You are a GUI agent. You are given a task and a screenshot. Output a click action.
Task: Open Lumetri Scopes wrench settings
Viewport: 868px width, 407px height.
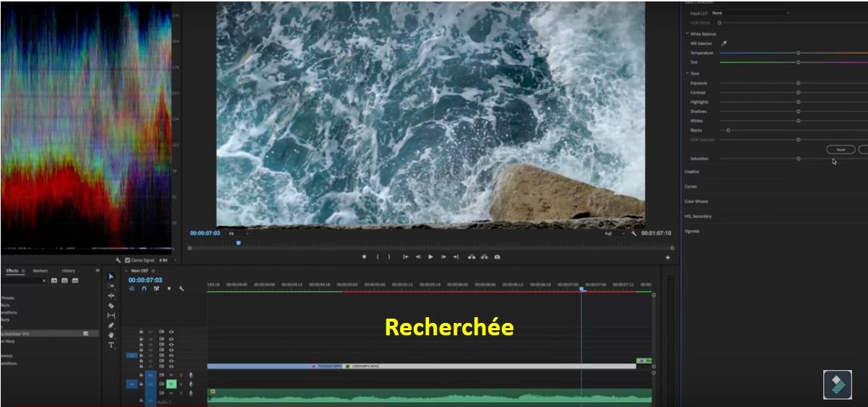(117, 260)
